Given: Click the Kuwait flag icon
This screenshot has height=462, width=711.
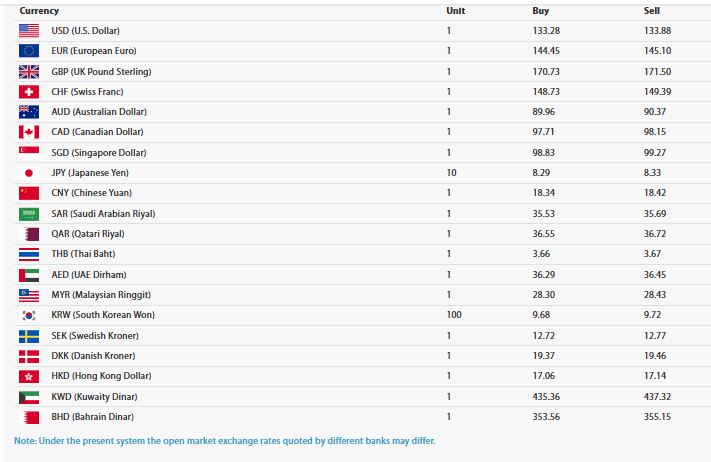Looking at the screenshot, I should click(x=29, y=397).
